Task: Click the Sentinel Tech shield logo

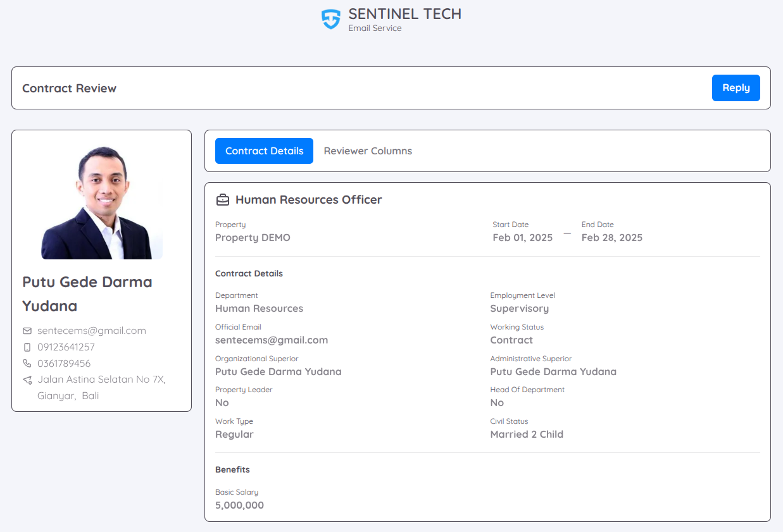Action: click(x=330, y=19)
